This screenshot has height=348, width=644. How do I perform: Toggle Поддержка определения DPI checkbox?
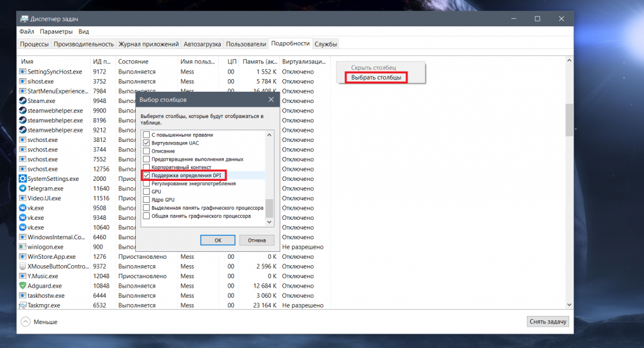(x=146, y=175)
